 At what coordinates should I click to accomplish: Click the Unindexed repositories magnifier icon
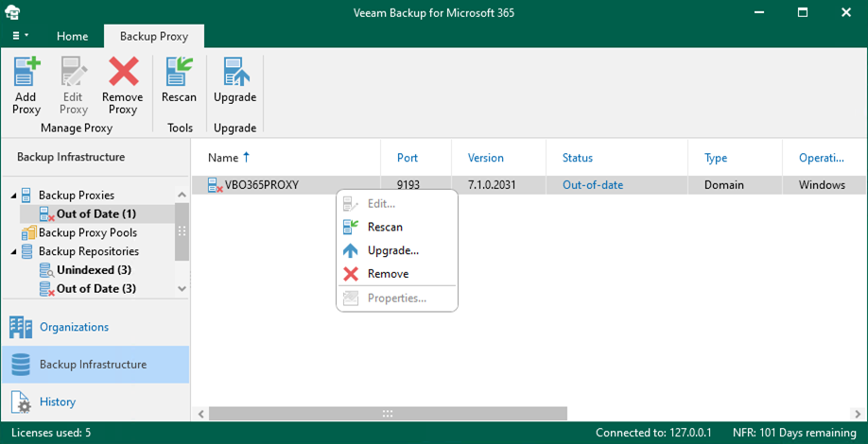[x=47, y=270]
